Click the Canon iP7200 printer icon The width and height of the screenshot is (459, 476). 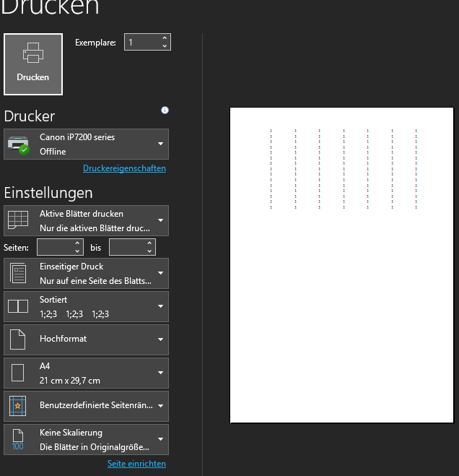click(18, 144)
